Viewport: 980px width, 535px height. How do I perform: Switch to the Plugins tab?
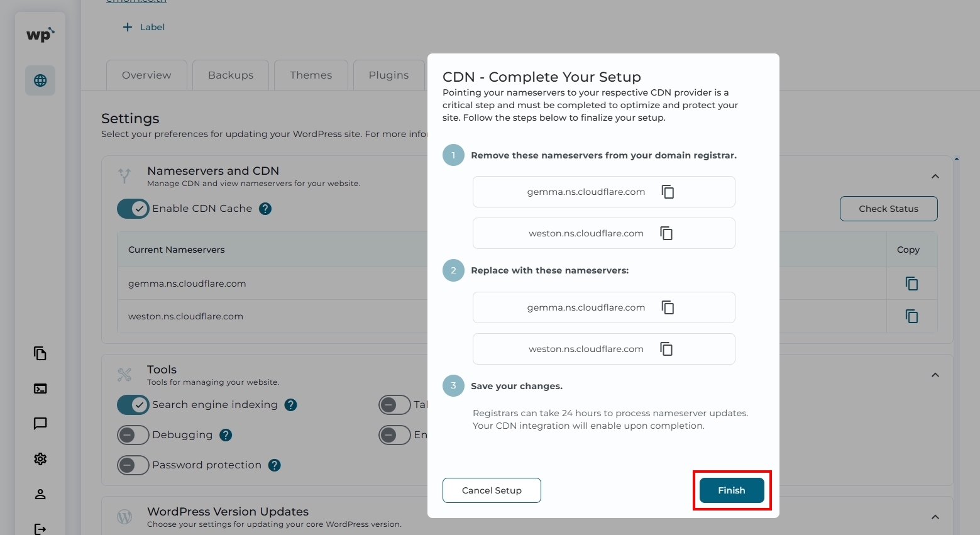pyautogui.click(x=388, y=75)
